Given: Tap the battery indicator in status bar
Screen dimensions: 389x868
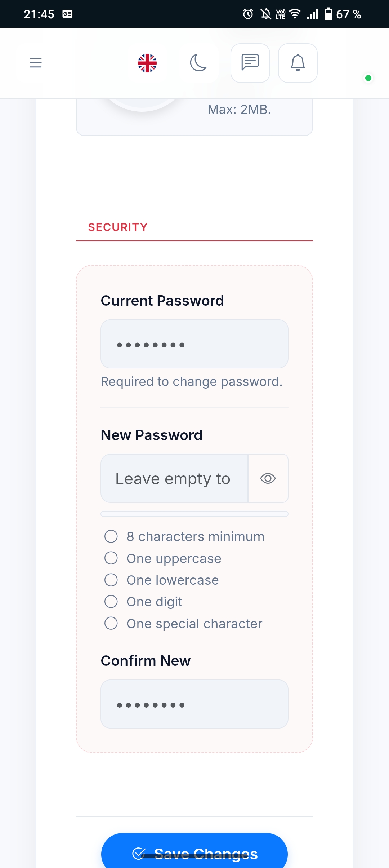Looking at the screenshot, I should tap(328, 14).
